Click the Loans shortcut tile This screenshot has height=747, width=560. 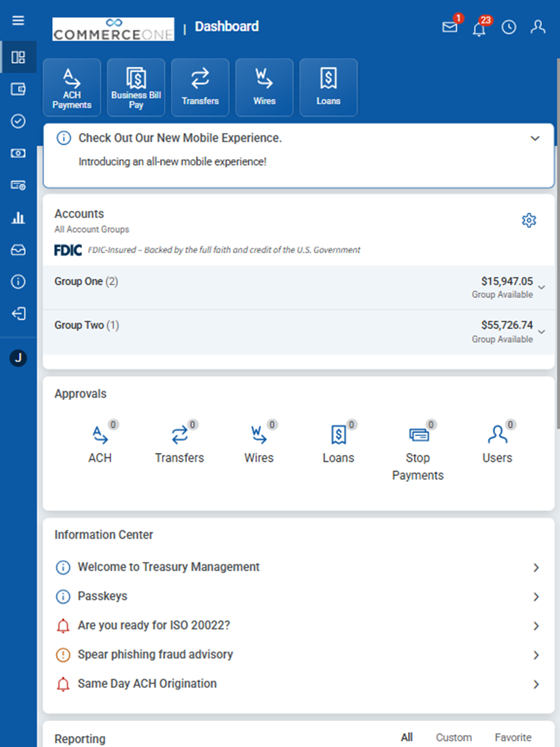point(329,87)
